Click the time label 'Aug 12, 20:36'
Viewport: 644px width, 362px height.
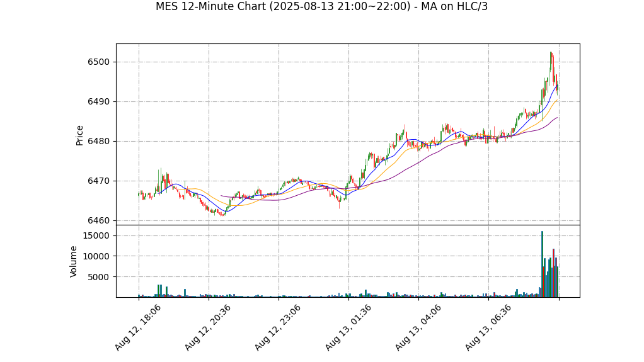(207, 327)
